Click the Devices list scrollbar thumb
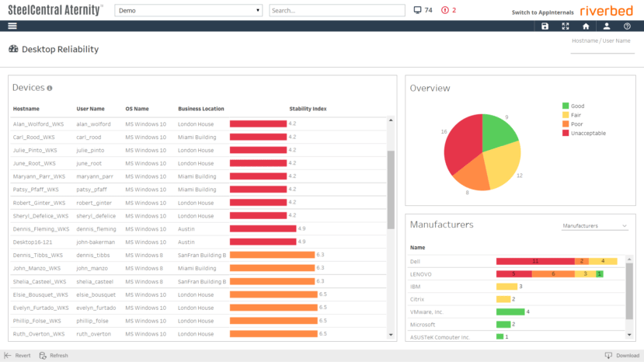Screen dimensions: 644x362 tap(391, 190)
